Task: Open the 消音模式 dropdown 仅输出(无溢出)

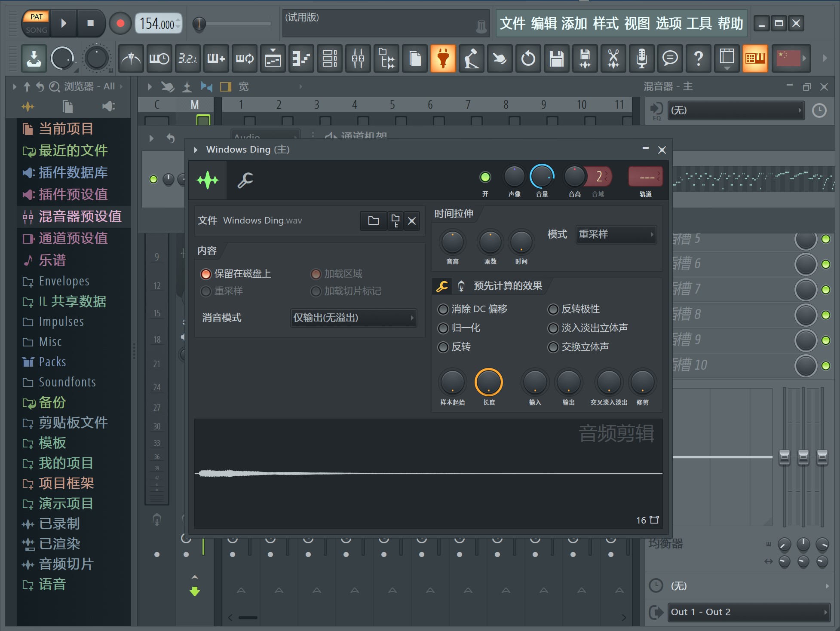Action: pos(353,318)
